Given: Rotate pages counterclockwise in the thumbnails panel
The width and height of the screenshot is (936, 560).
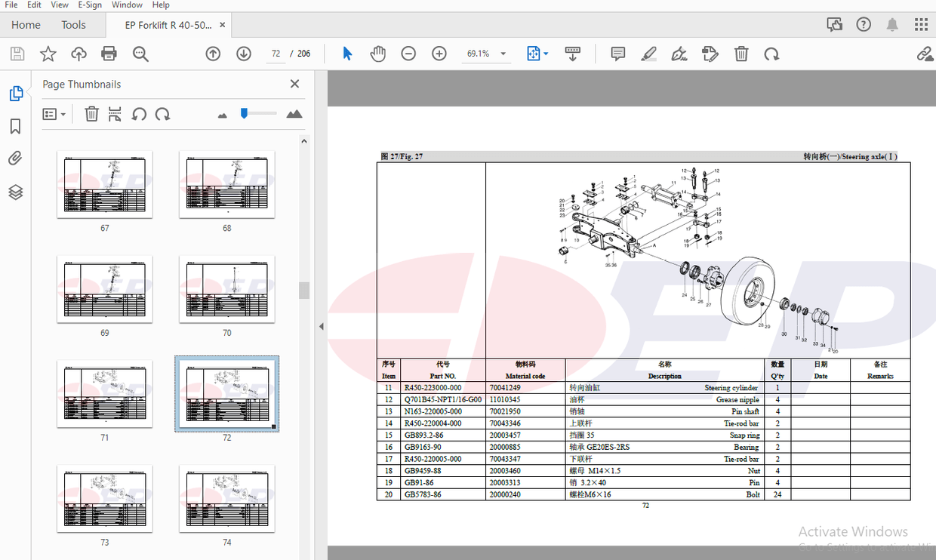Looking at the screenshot, I should point(139,114).
